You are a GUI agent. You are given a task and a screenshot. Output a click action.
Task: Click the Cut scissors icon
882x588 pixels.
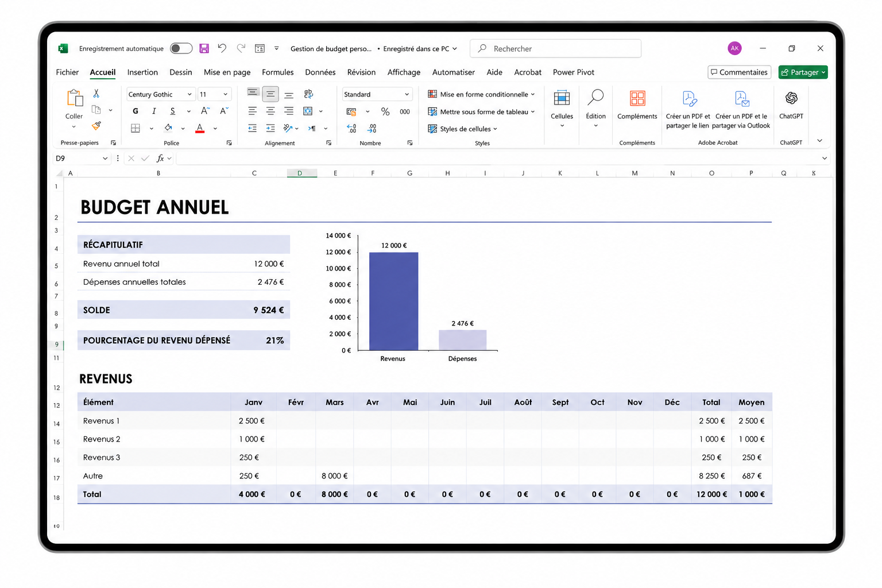96,93
